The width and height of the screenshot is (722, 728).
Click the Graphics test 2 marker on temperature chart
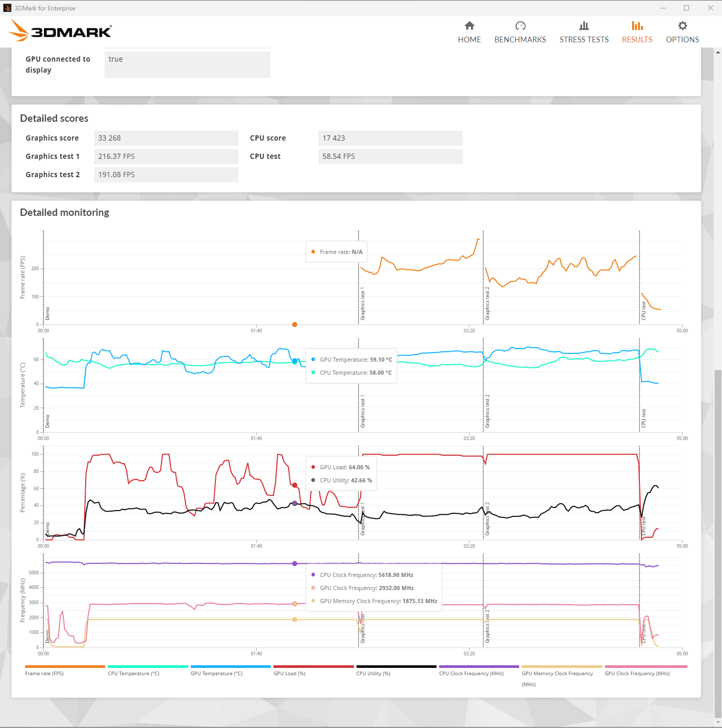coord(488,411)
